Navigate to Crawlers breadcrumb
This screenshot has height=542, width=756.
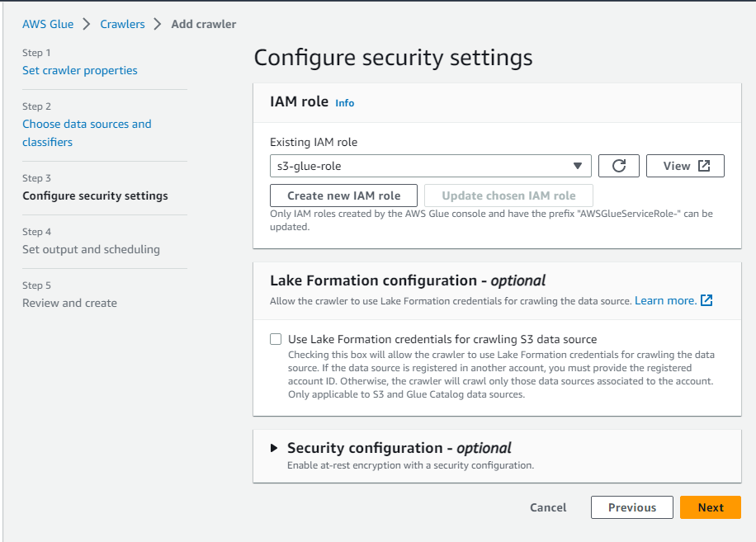(x=122, y=24)
